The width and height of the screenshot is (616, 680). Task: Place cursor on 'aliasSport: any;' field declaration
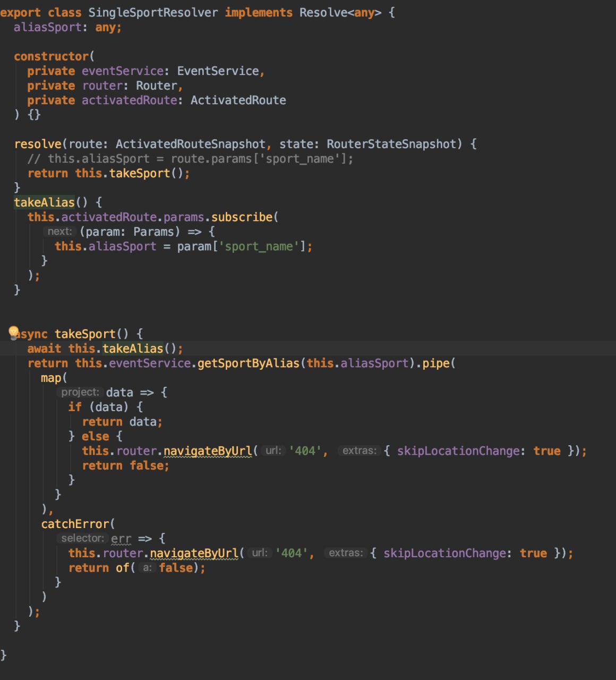point(68,27)
